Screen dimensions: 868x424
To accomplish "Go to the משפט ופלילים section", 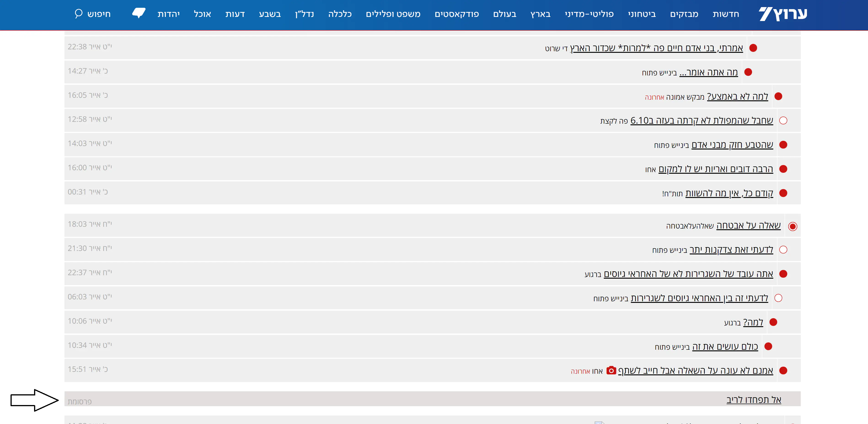I will 393,14.
